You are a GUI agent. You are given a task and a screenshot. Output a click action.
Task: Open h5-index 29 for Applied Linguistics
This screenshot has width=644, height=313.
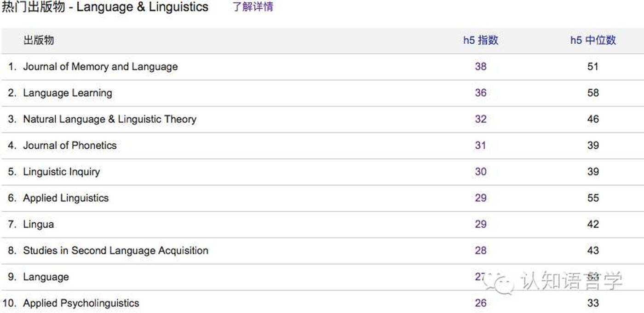coord(481,198)
